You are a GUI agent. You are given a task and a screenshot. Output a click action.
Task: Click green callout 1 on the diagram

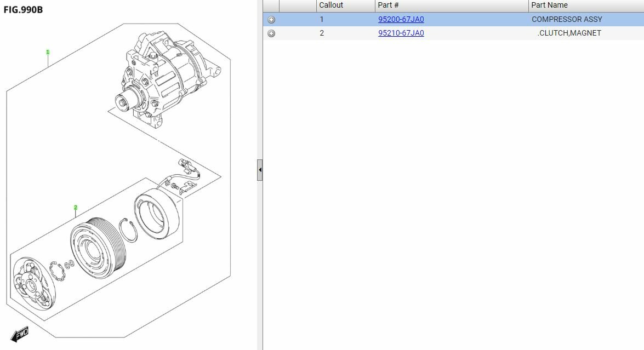48,52
